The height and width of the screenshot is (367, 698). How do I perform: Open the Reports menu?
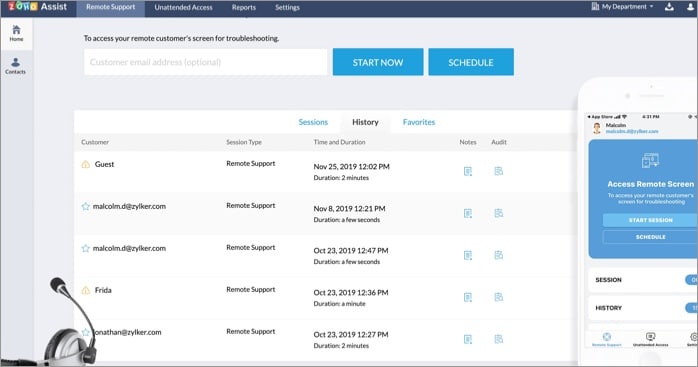click(244, 8)
